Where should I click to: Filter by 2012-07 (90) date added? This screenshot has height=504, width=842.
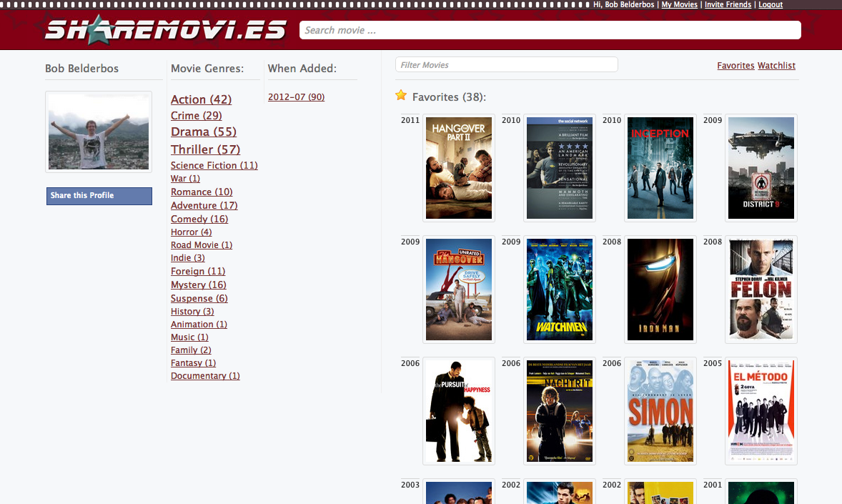point(297,97)
